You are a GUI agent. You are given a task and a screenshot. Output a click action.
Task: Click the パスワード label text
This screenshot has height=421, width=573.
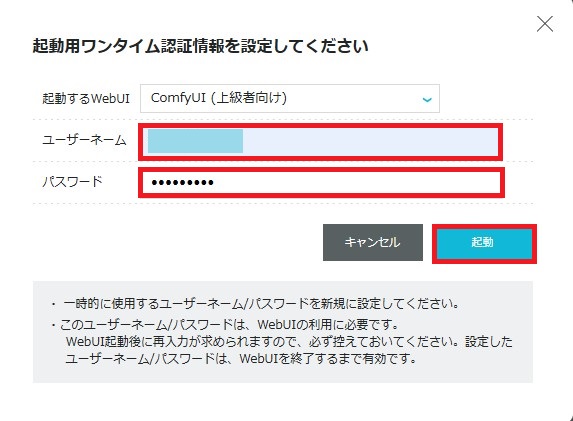click(x=72, y=182)
